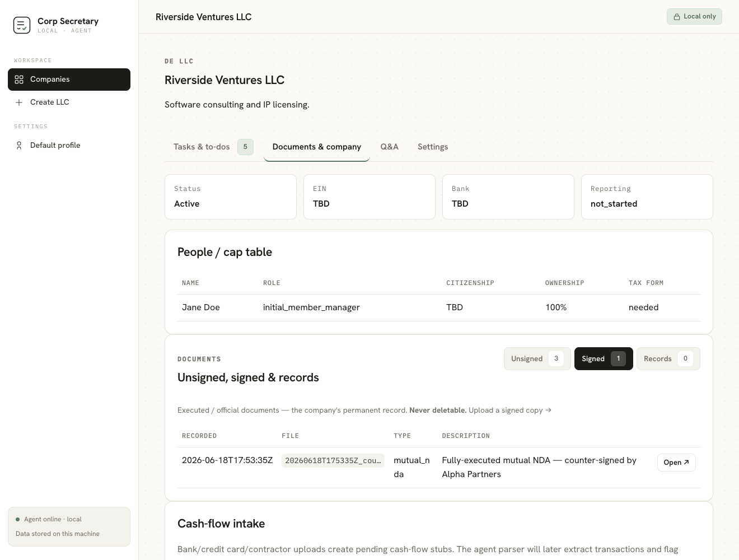Switch to the Q&A tab
Image resolution: width=739 pixels, height=560 pixels.
[390, 147]
